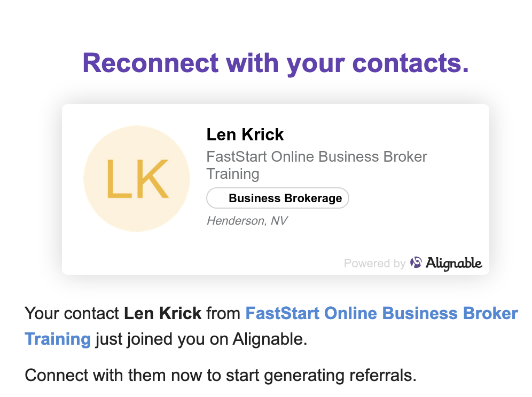The image size is (532, 397).
Task: Click the LK initials avatar circle
Action: [137, 179]
